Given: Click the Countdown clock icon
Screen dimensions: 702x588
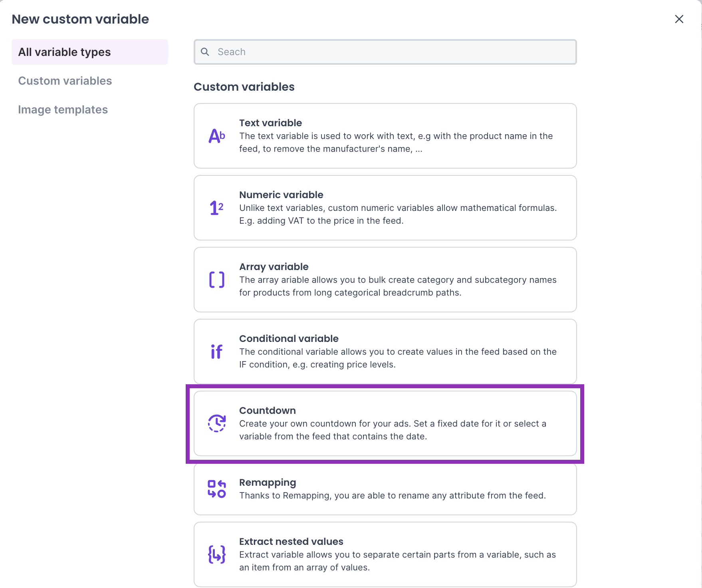Looking at the screenshot, I should coord(217,423).
